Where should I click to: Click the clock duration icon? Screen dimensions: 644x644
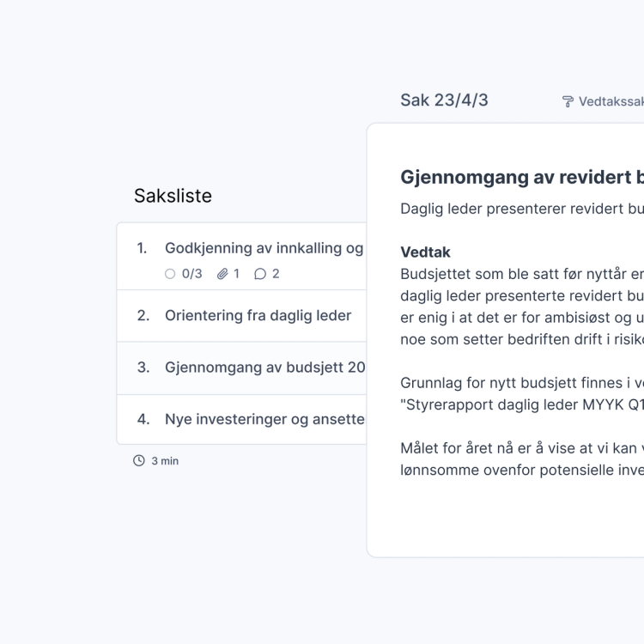[x=139, y=461]
